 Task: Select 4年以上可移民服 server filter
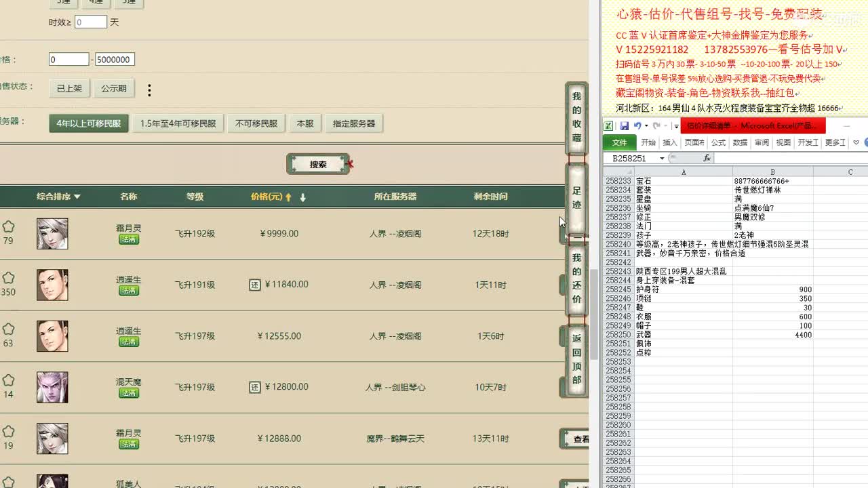tap(88, 123)
